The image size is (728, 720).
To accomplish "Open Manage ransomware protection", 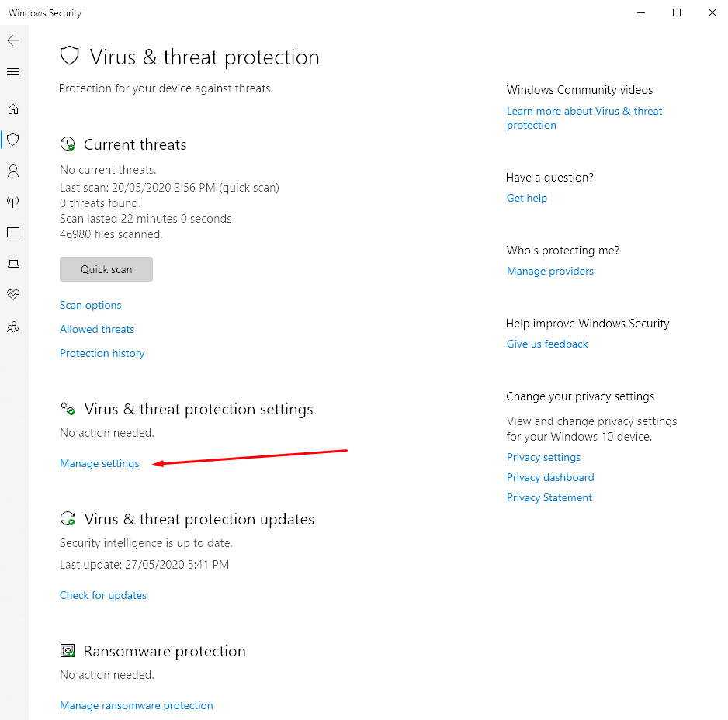I will click(137, 705).
